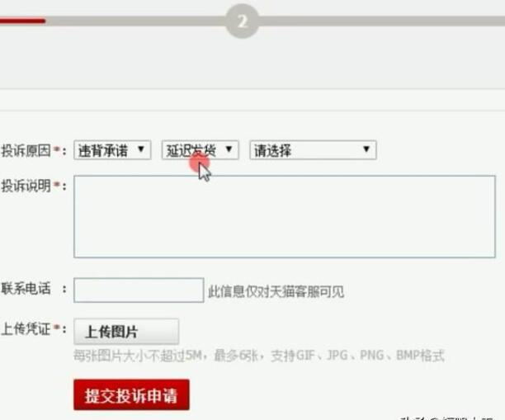Viewport: 505px width, 420px height.
Task: Focus the 联系电话 phone input field
Action: pyautogui.click(x=139, y=290)
